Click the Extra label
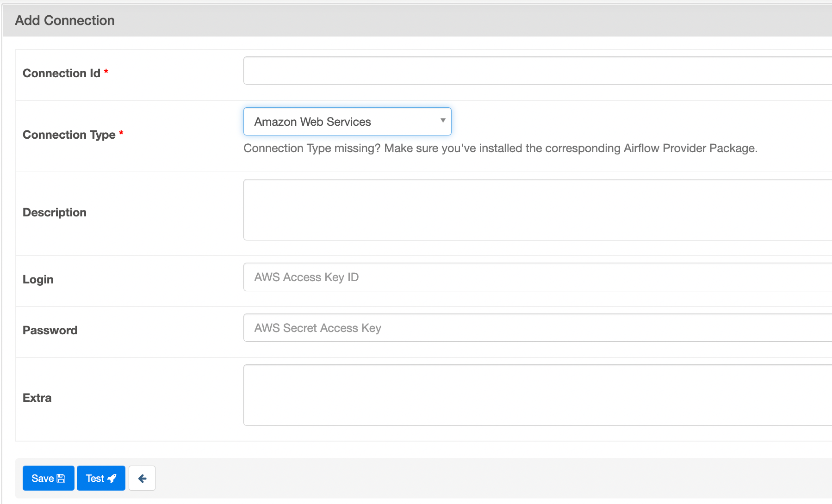Image resolution: width=832 pixels, height=504 pixels. click(37, 398)
